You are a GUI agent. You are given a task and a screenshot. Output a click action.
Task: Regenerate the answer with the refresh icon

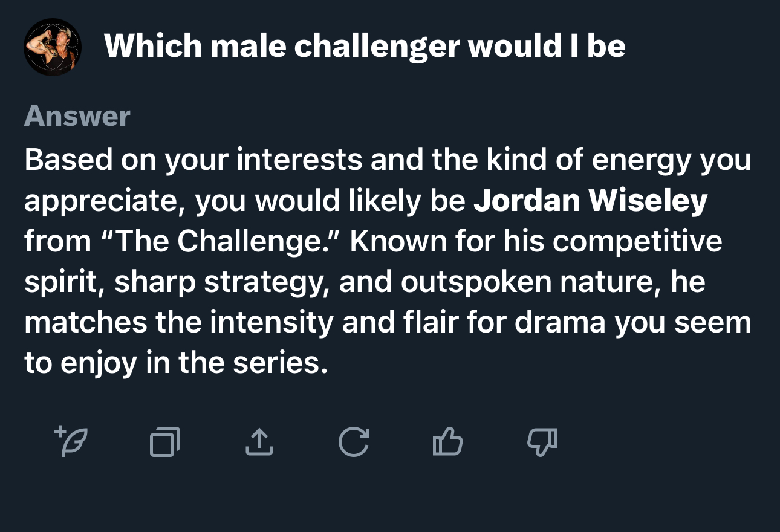pos(354,441)
